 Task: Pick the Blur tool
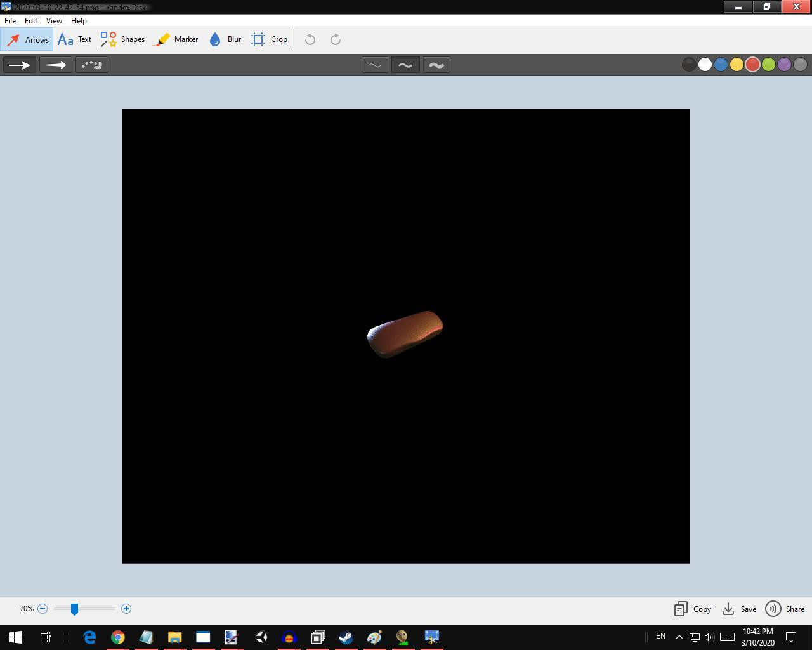[225, 39]
